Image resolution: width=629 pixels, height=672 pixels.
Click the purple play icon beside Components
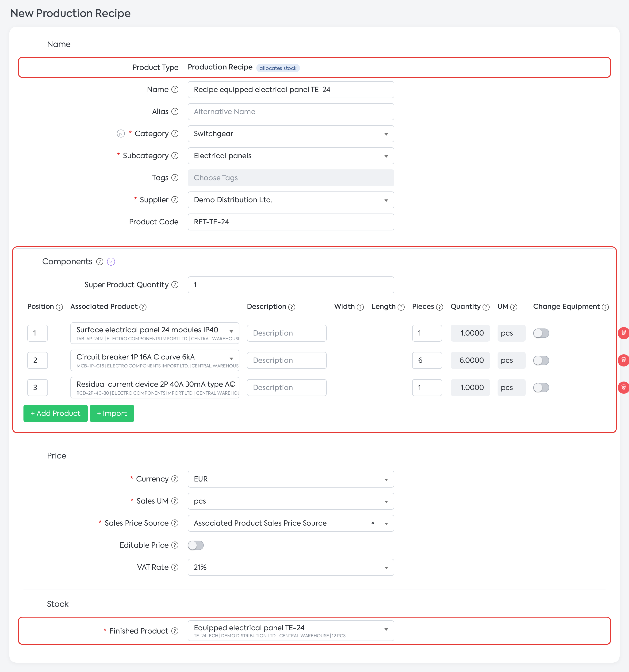click(111, 262)
